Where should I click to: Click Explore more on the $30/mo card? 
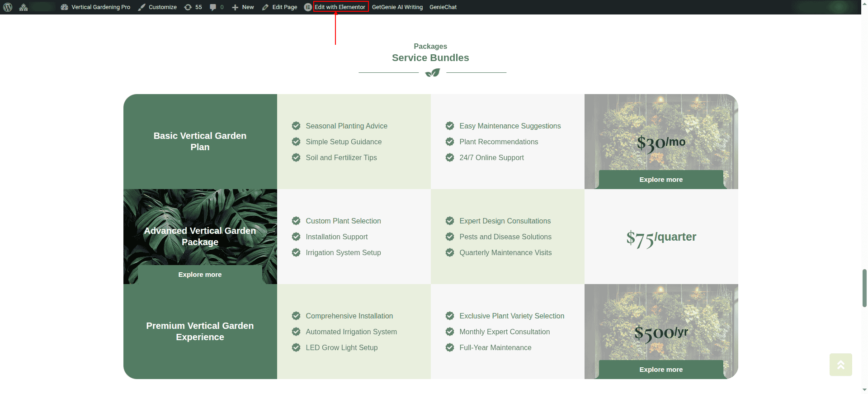(661, 180)
